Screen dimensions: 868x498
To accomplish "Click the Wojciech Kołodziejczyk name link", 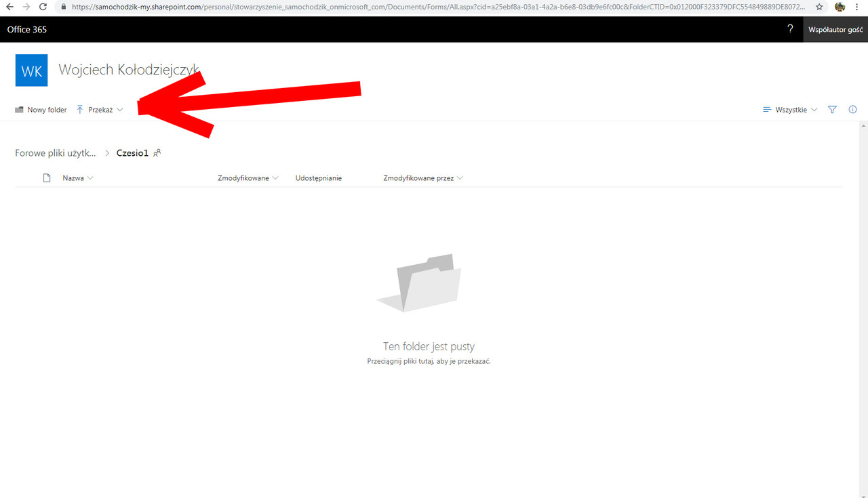I will [128, 69].
